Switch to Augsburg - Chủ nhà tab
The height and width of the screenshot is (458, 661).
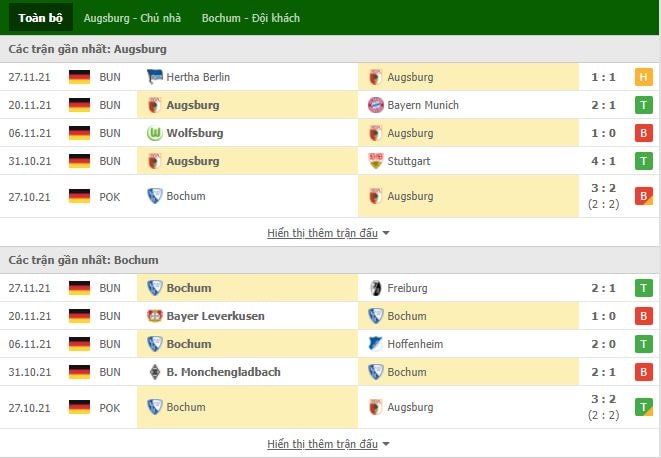click(132, 18)
